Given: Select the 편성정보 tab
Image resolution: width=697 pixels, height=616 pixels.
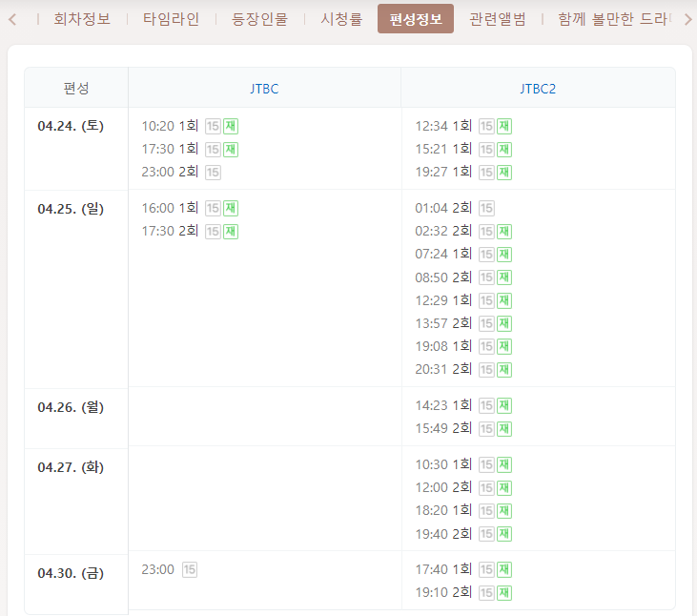Looking at the screenshot, I should tap(416, 19).
